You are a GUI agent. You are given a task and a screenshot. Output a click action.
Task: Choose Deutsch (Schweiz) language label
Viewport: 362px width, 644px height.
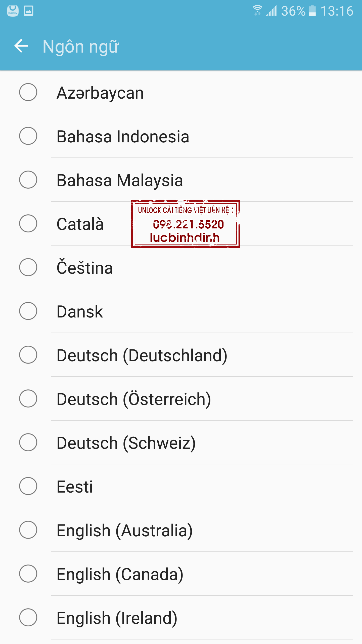(x=126, y=443)
